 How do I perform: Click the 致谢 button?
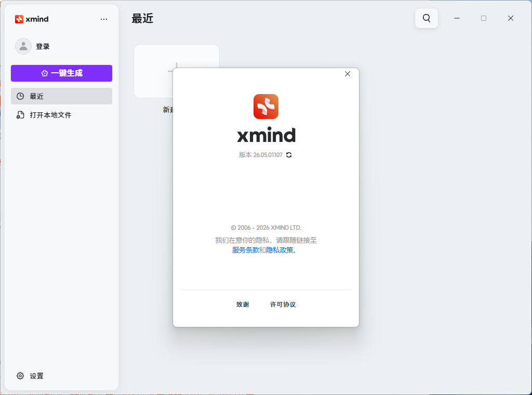pyautogui.click(x=243, y=305)
